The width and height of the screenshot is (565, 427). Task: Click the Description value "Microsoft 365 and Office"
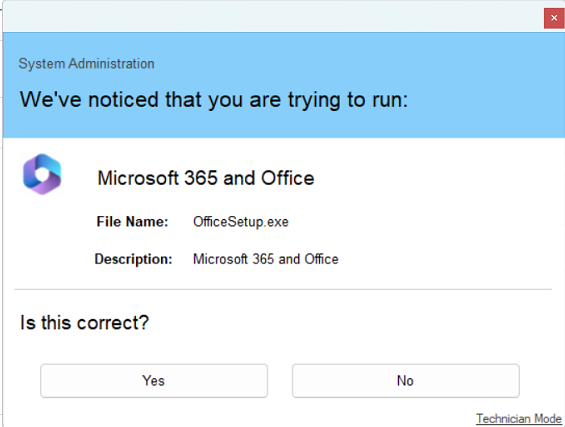click(266, 259)
